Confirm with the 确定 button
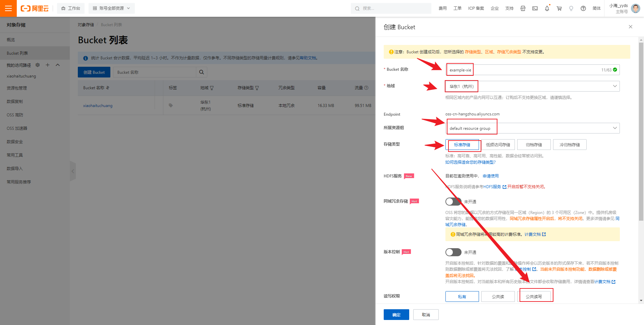 [x=396, y=315]
